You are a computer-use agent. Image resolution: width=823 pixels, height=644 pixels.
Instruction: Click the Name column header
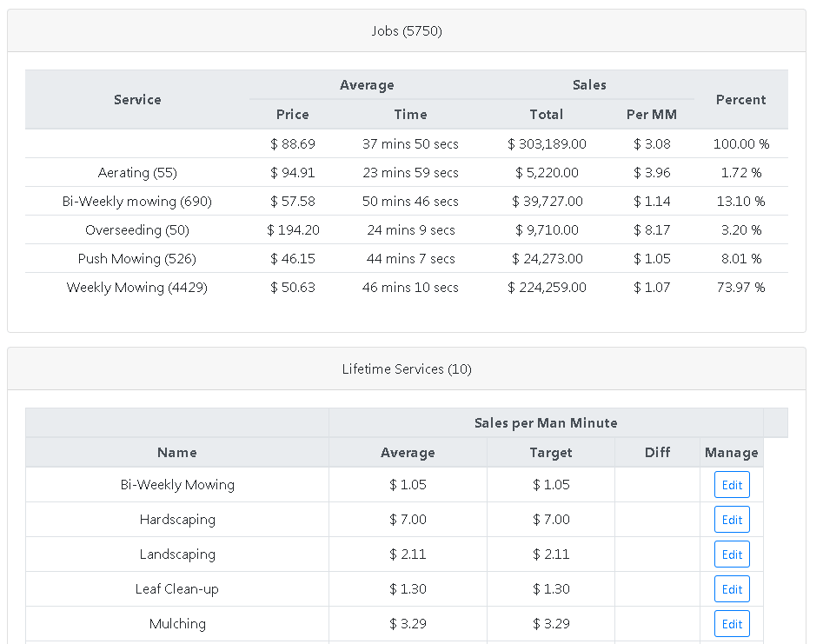click(177, 453)
